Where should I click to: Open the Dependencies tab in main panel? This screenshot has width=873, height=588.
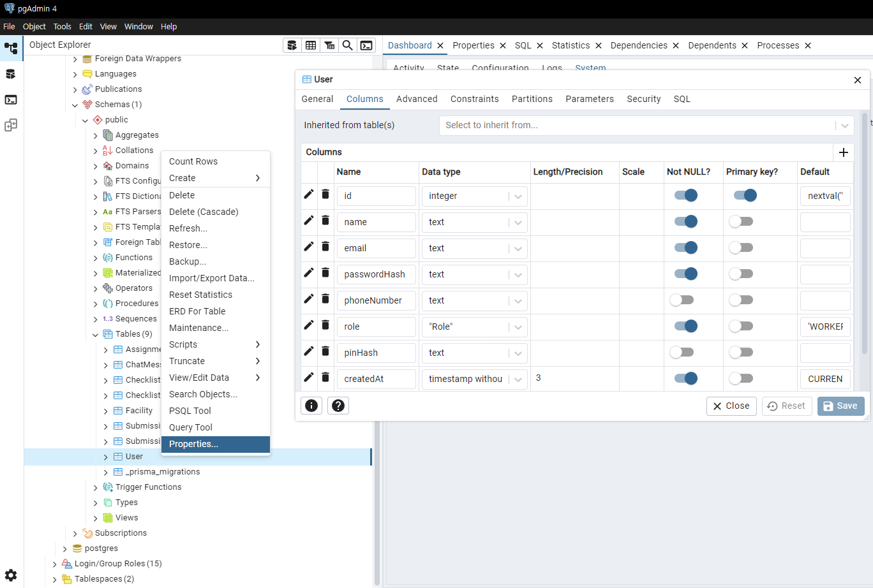click(x=639, y=45)
